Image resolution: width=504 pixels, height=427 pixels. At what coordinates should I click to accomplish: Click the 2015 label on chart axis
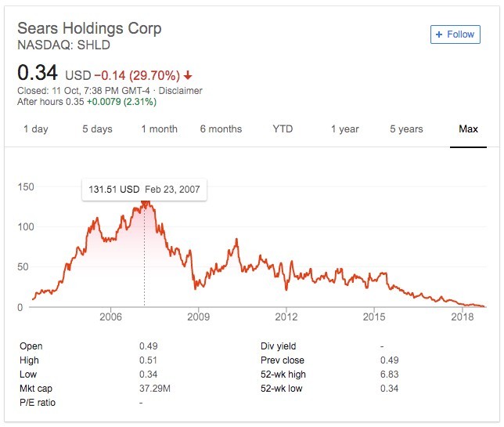[x=375, y=317]
